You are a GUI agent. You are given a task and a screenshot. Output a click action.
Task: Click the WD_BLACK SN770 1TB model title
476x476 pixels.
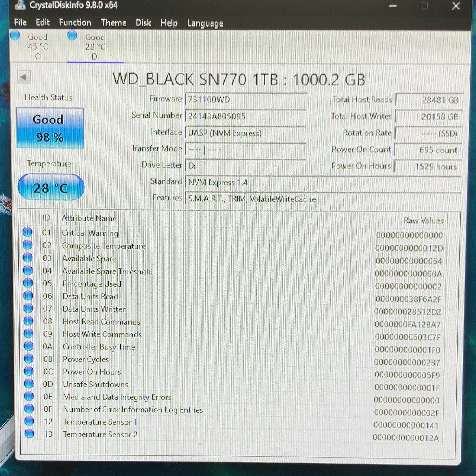(239, 79)
